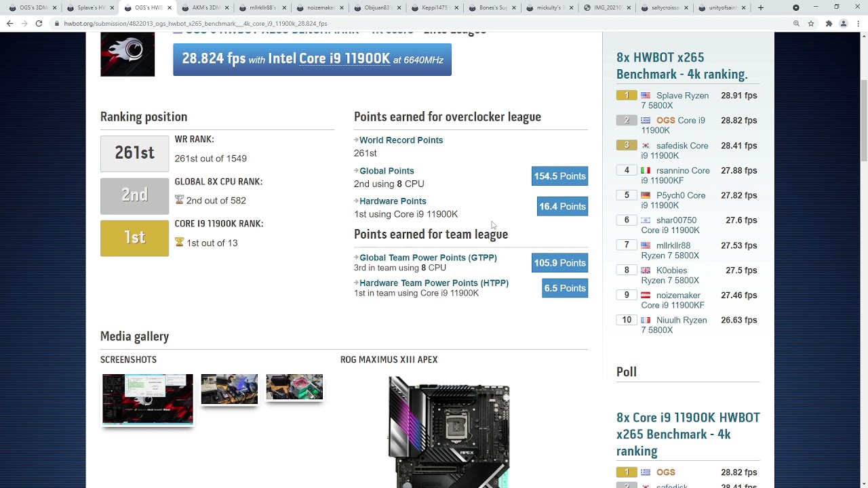Open Global Team Power Points (GTPP) link
This screenshot has width=868, height=488.
(428, 258)
